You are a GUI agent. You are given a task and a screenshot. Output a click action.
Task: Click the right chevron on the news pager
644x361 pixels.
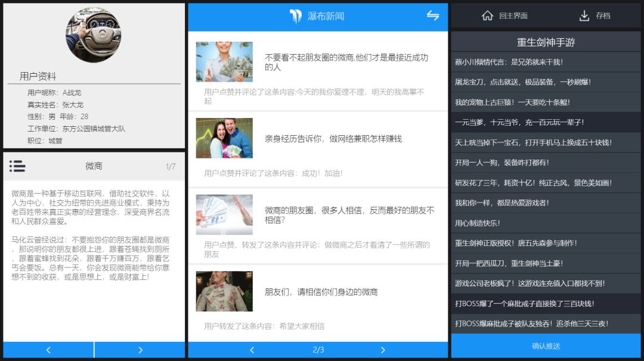[x=383, y=350]
